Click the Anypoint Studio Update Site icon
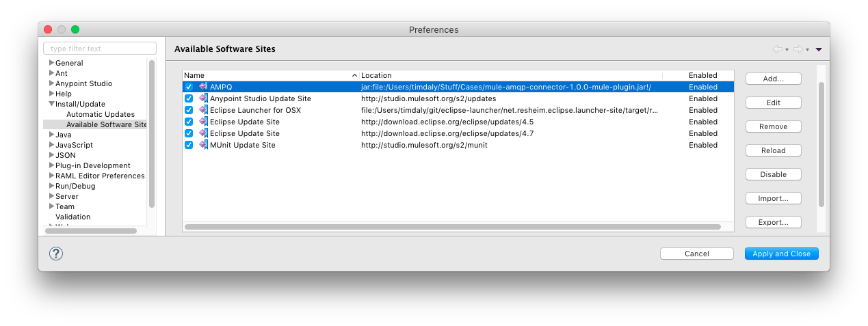Screen dimensions: 868x326 pos(203,98)
